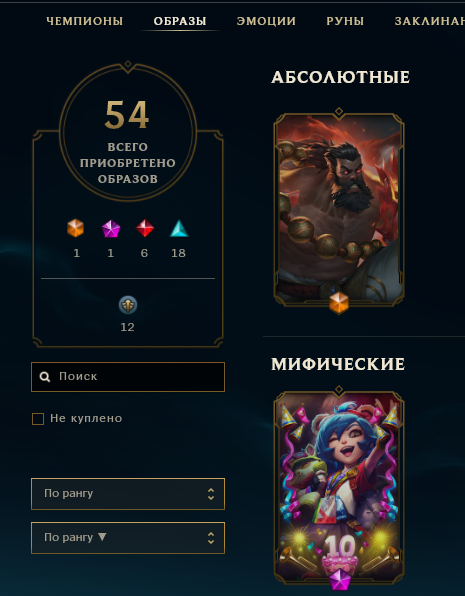Click the orange gem badge under the Ultimate skin card
Screen dimensions: 465x596
[x=339, y=303]
